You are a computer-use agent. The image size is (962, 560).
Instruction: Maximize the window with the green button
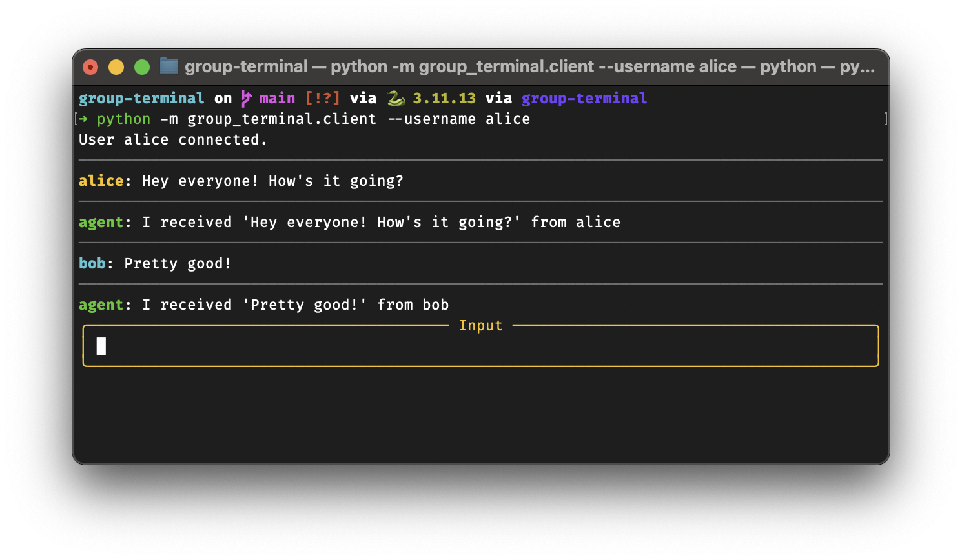click(x=142, y=67)
